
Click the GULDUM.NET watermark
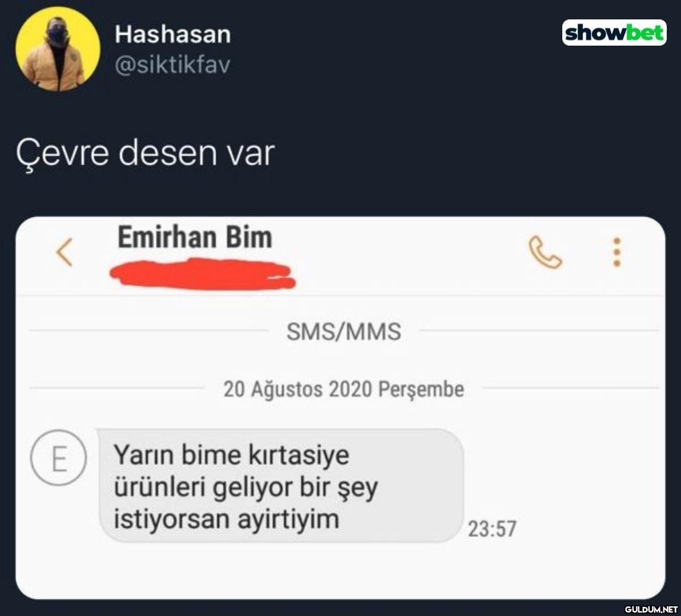tap(651, 609)
